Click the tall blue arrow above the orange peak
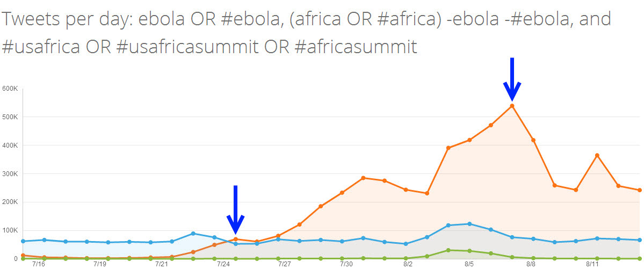 pos(512,78)
